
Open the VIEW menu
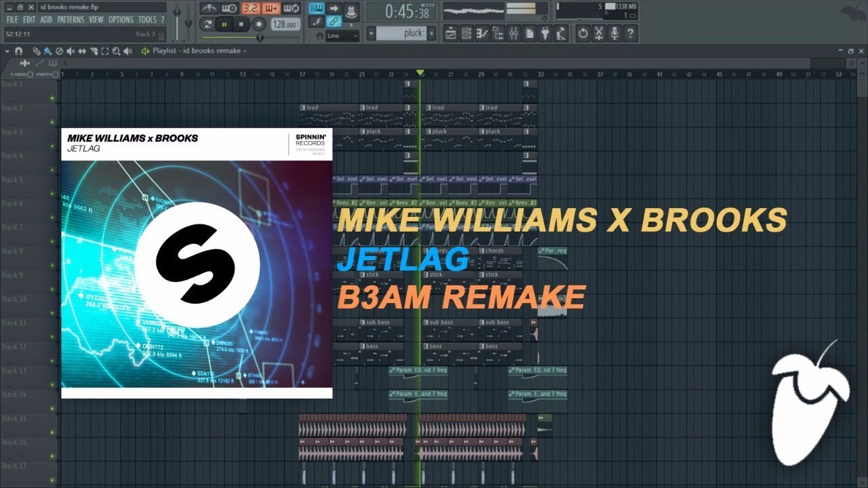click(96, 20)
